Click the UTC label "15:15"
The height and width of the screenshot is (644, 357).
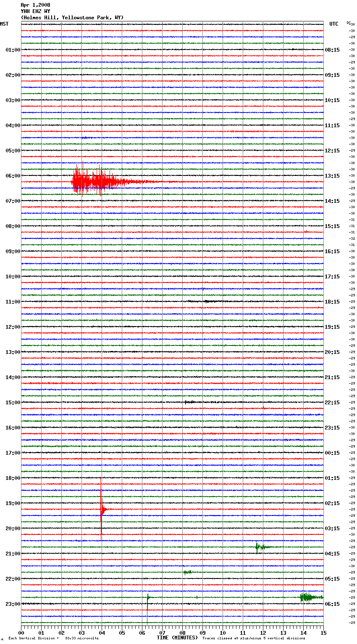[332, 226]
